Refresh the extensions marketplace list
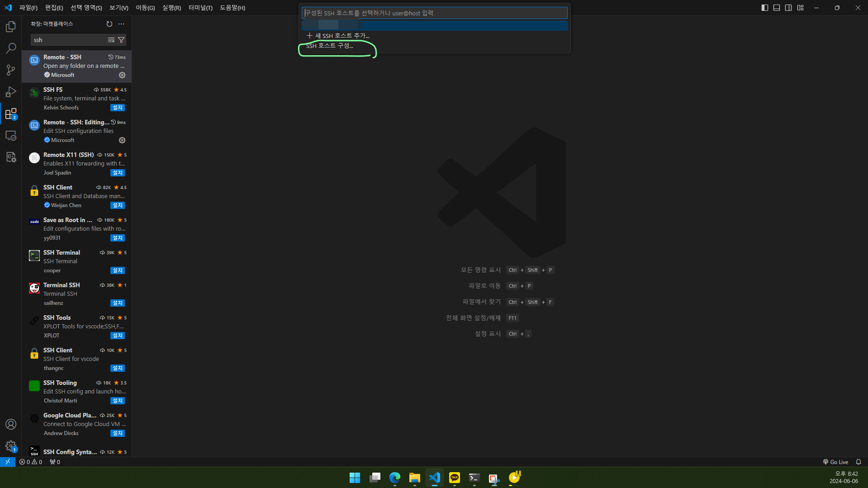This screenshot has width=868, height=488. (109, 24)
